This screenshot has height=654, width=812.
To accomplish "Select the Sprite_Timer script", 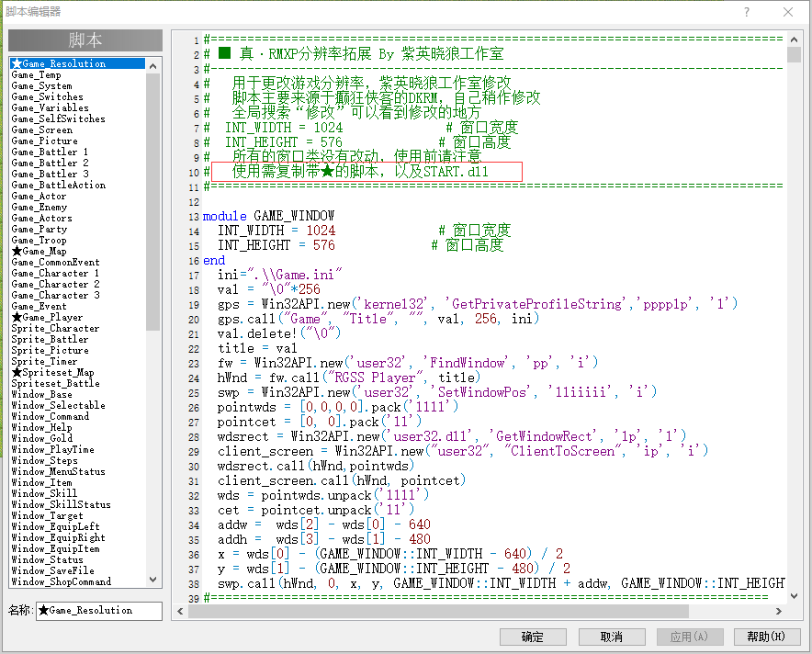I will click(x=78, y=361).
